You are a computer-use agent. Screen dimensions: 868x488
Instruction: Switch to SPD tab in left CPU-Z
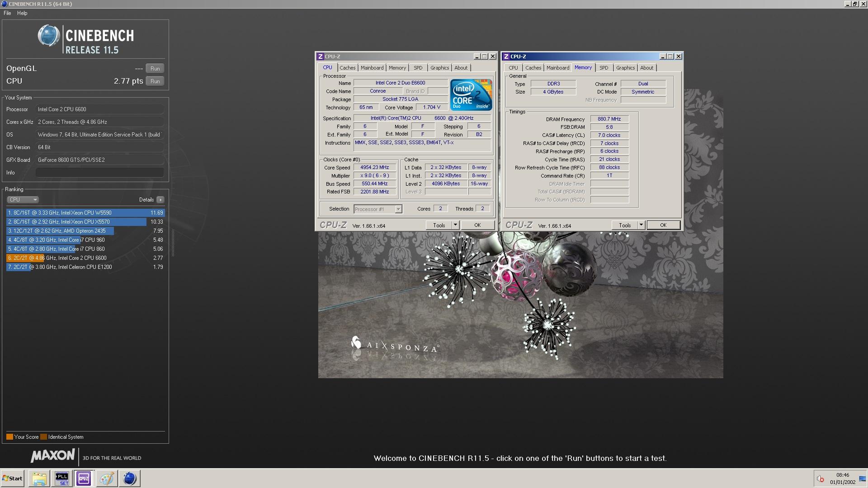pyautogui.click(x=418, y=68)
